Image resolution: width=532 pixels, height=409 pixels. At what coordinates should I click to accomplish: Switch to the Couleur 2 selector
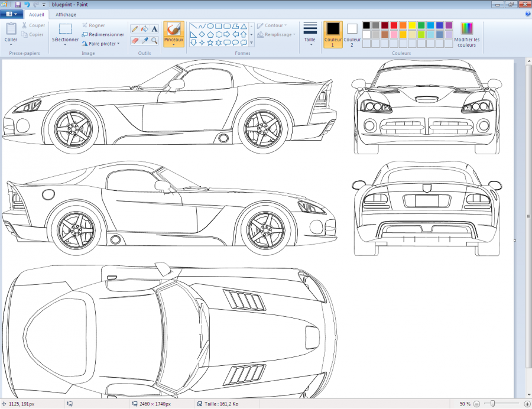[352, 34]
